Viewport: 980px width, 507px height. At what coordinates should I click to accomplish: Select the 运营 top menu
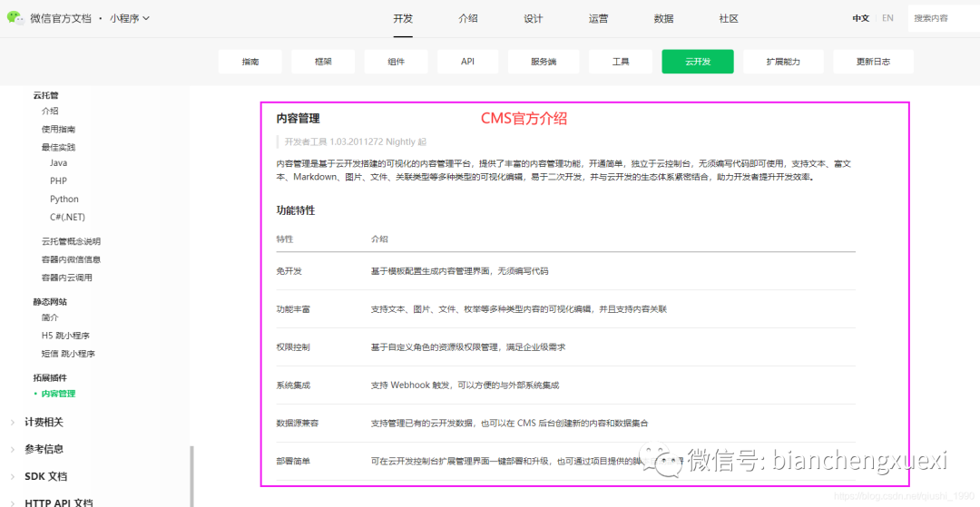pos(598,18)
